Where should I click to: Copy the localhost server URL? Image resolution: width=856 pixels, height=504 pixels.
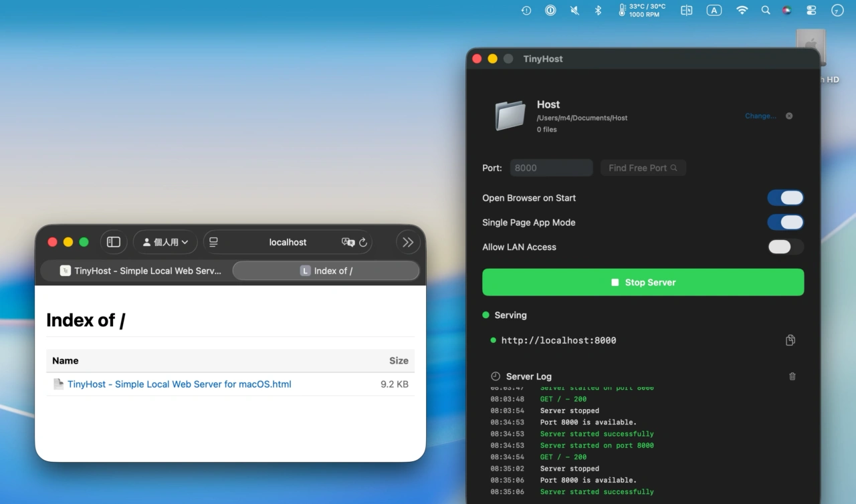(790, 340)
